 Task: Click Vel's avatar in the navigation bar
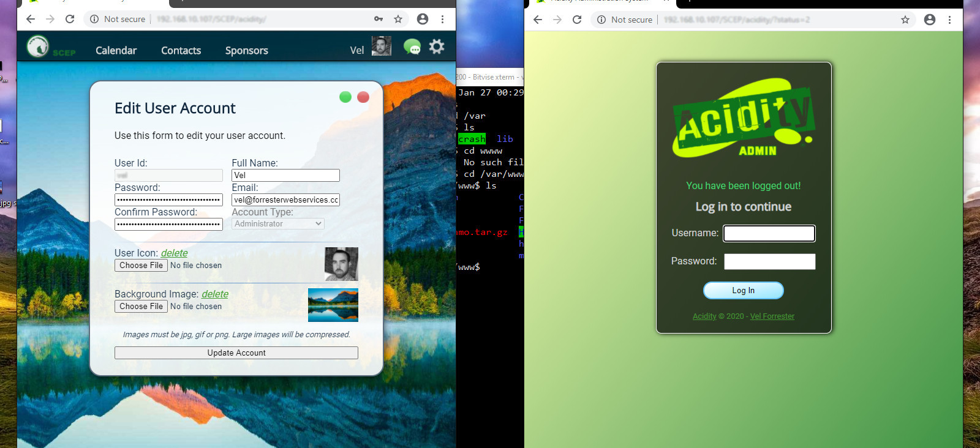(x=381, y=47)
